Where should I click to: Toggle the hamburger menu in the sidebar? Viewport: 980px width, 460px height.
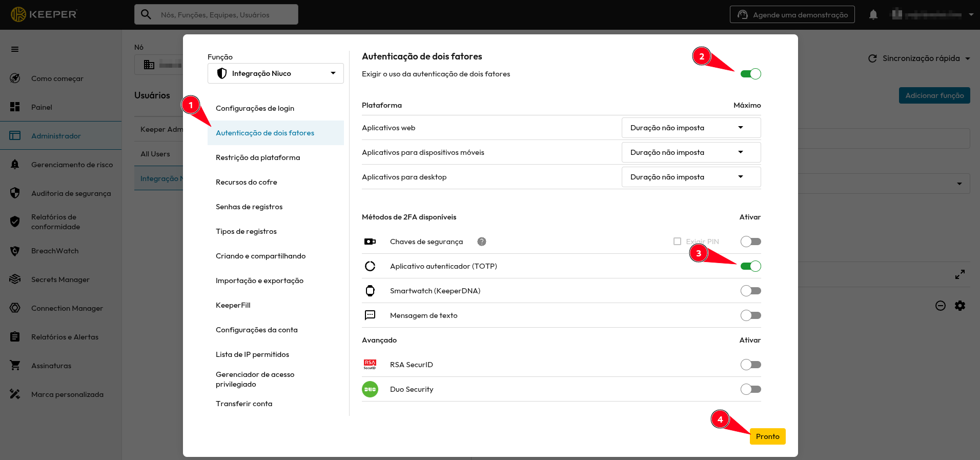(x=15, y=49)
